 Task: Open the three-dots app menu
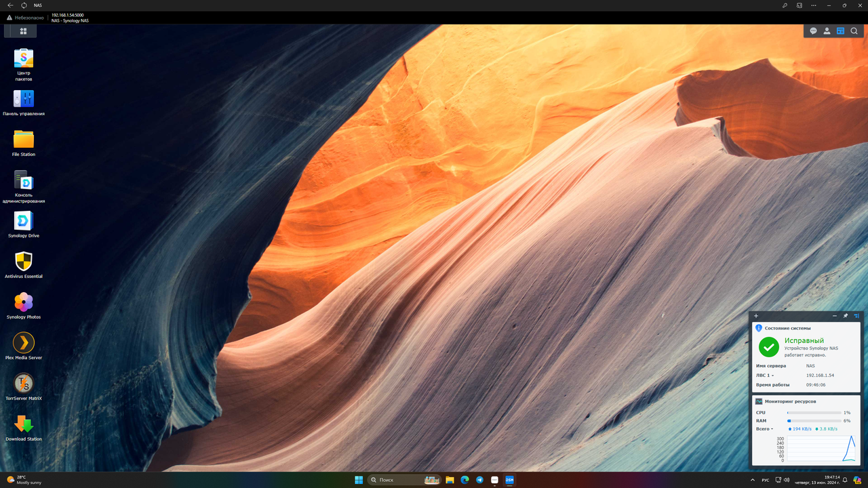click(814, 5)
